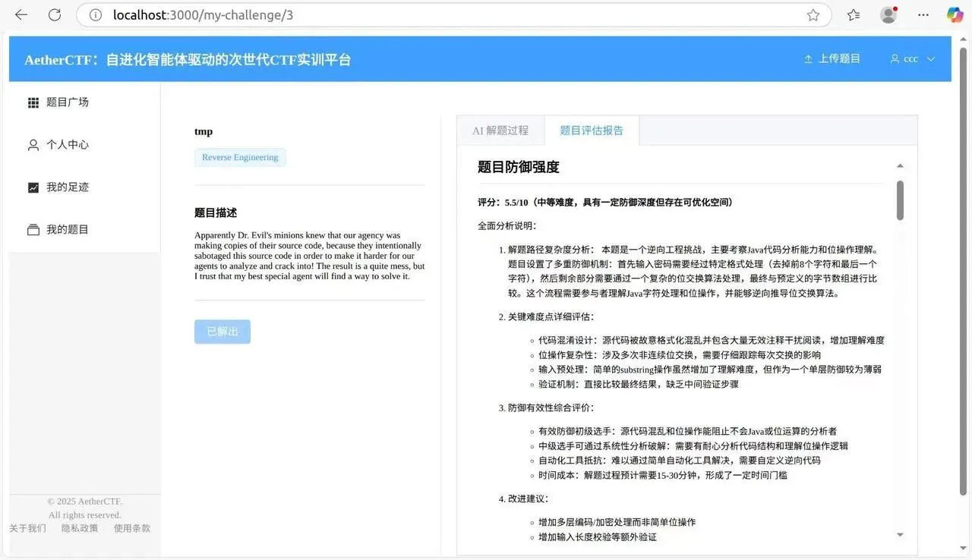This screenshot has height=560, width=972.
Task: Bookmark this page with the star icon
Action: coord(813,15)
